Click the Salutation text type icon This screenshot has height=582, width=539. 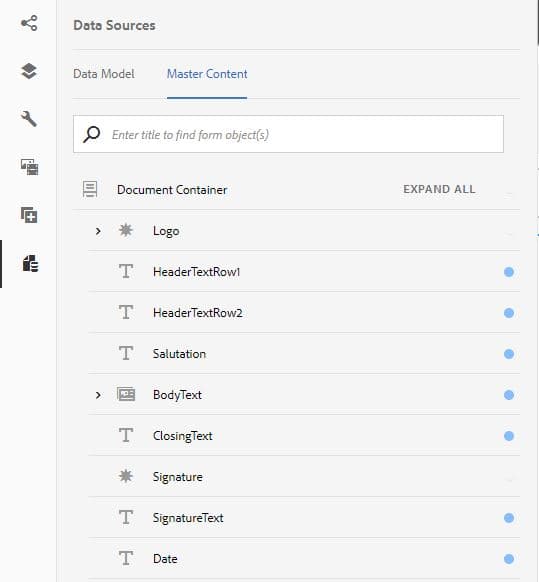[x=126, y=353]
